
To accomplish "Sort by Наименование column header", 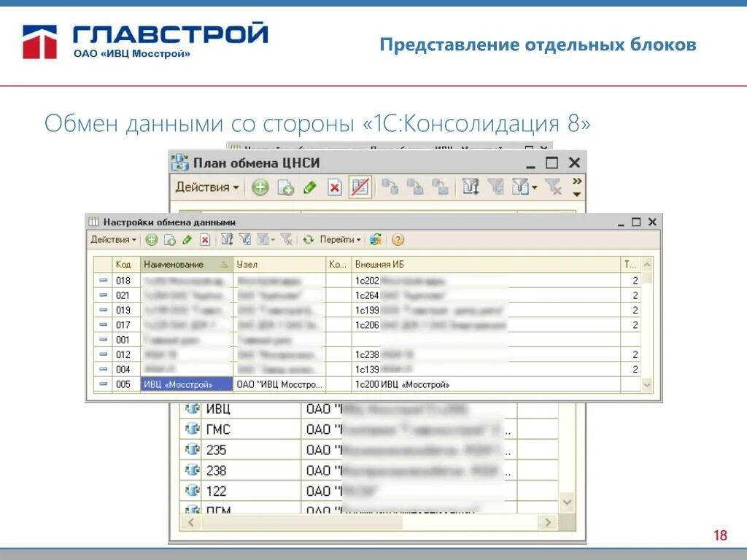I will point(186,264).
